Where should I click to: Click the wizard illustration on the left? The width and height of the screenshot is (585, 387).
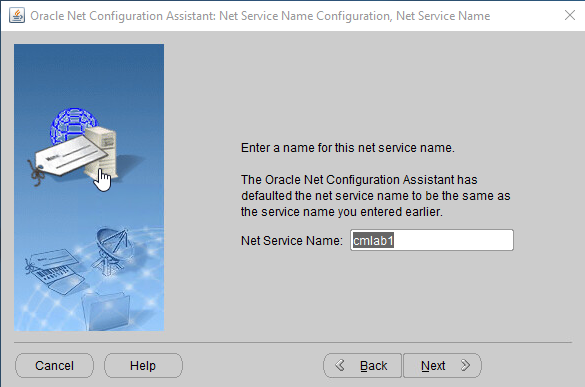coord(89,187)
